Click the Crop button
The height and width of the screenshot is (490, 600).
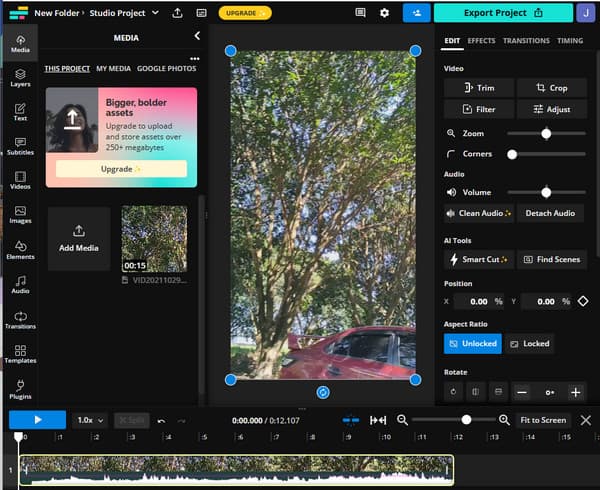(x=551, y=88)
